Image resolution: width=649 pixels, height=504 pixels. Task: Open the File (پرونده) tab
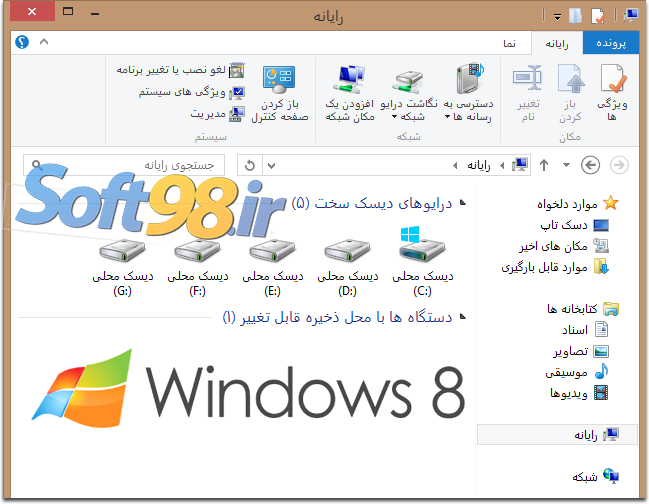pyautogui.click(x=611, y=43)
